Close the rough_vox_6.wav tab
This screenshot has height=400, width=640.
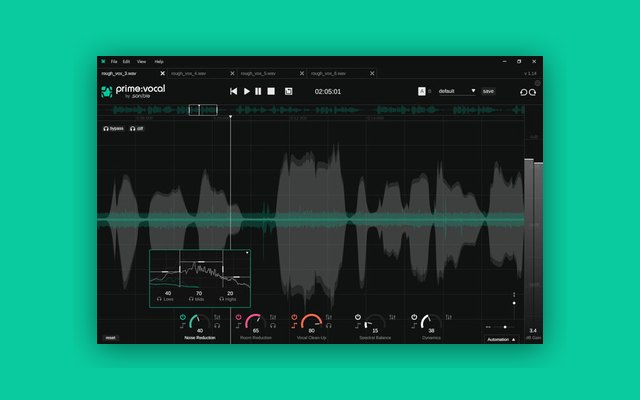point(372,73)
